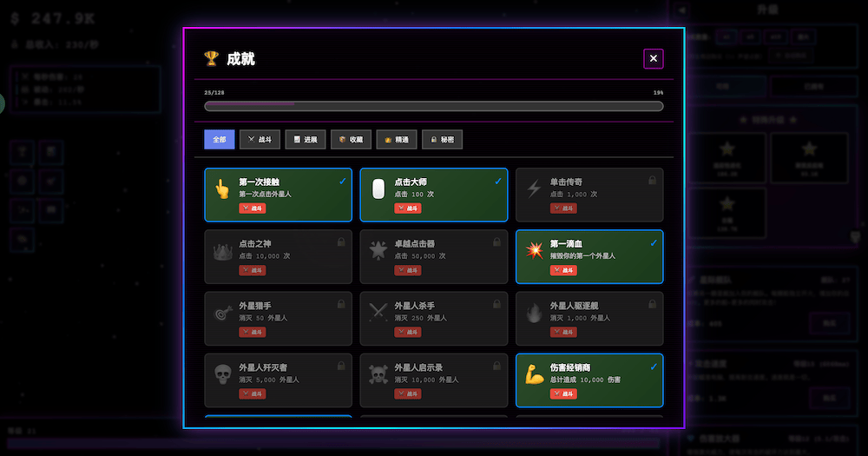Switch to the 战斗 filter tab
868x456 pixels.
[x=260, y=139]
